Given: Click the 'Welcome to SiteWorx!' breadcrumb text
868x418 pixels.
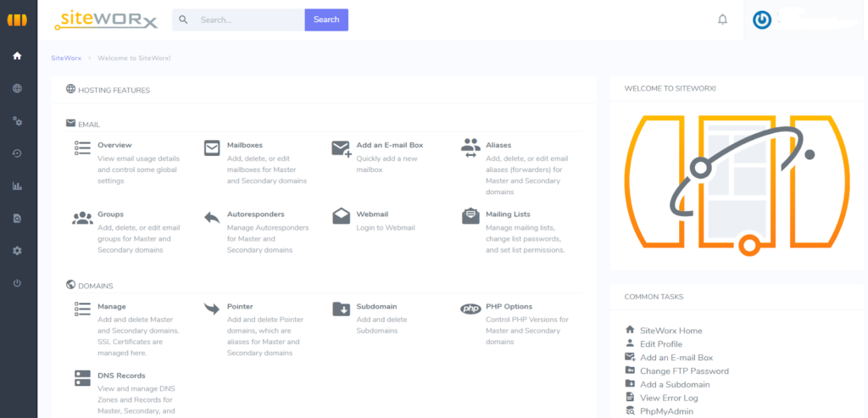Looking at the screenshot, I should pos(134,59).
